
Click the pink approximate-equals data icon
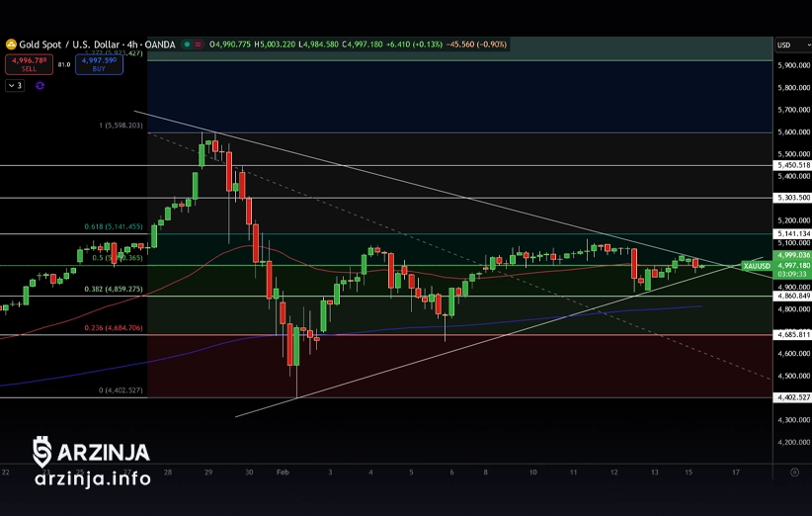(198, 44)
